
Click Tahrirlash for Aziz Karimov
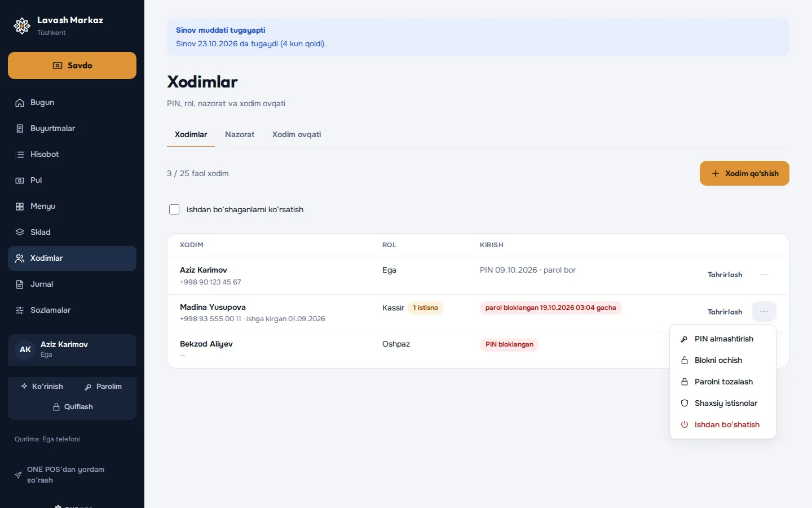[725, 275]
